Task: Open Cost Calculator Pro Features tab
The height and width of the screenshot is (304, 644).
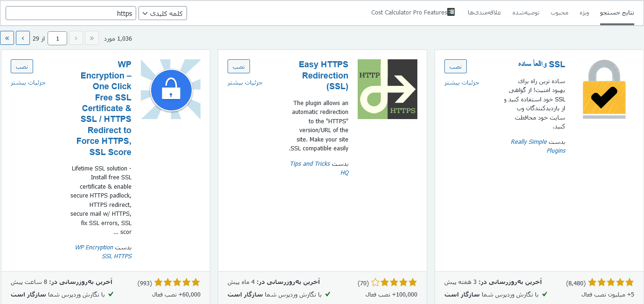Action: [413, 13]
